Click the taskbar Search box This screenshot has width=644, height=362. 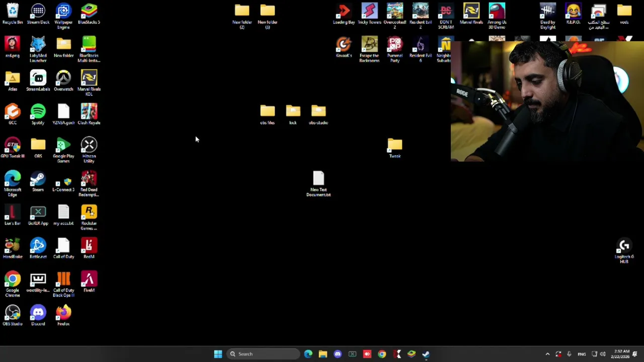(263, 354)
